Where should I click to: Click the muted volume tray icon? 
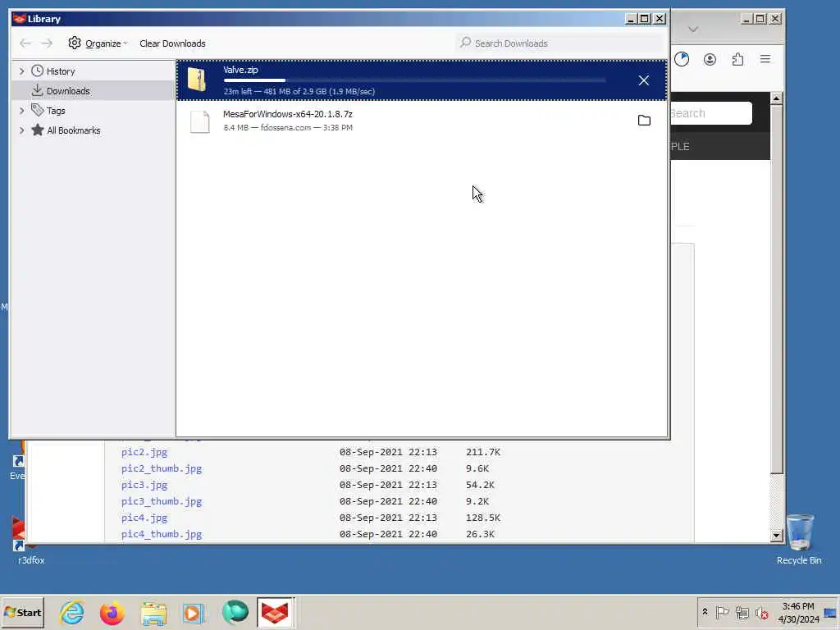(x=761, y=612)
